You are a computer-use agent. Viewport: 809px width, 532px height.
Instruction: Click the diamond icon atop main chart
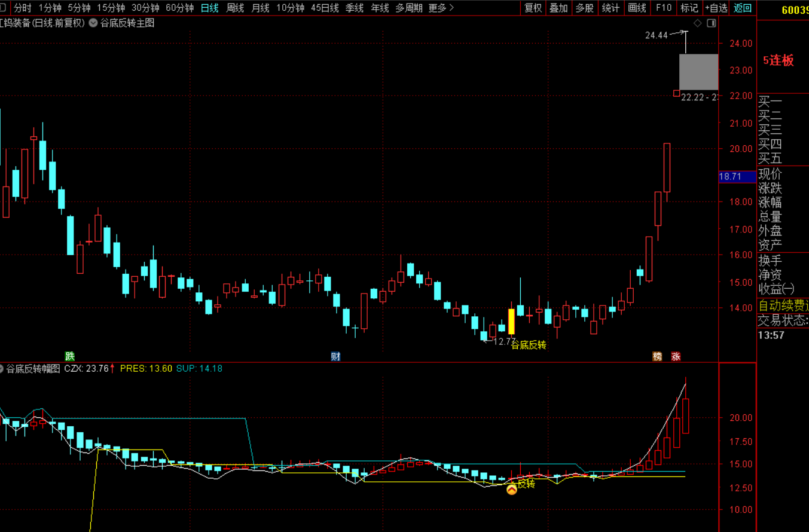pos(697,23)
